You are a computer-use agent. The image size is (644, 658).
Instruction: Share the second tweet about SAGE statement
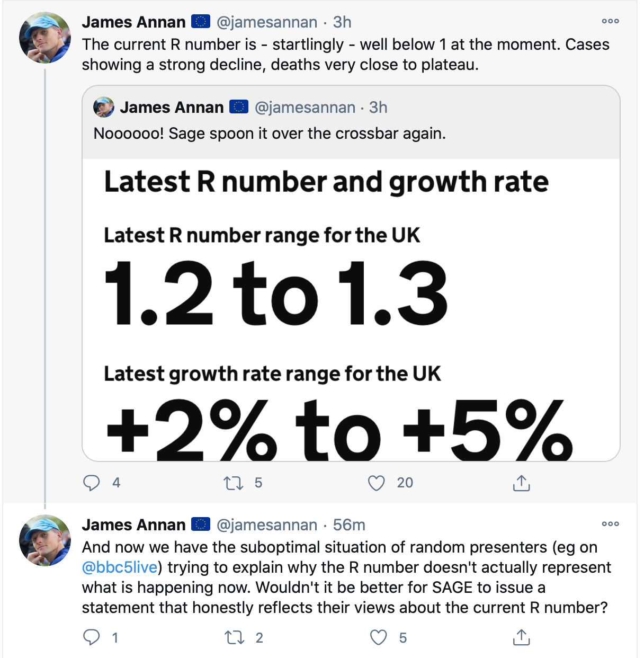[x=521, y=637]
